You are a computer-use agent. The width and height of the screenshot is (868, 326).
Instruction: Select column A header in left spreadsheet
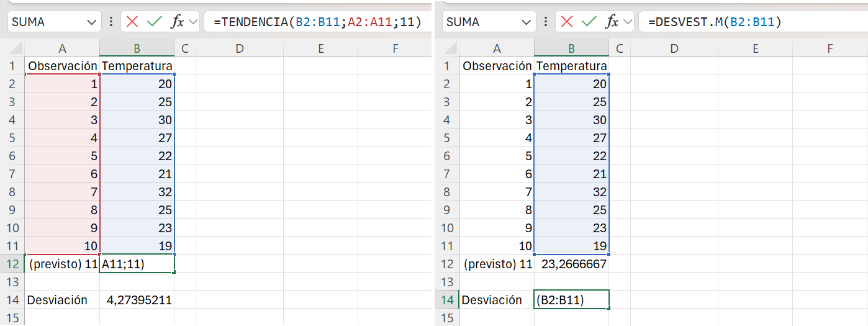(62, 48)
